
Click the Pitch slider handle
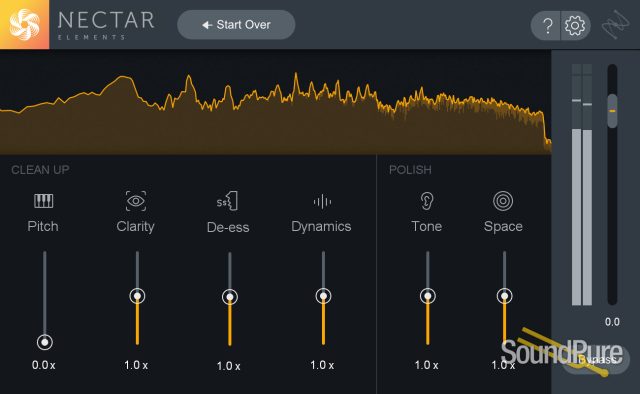pos(44,342)
